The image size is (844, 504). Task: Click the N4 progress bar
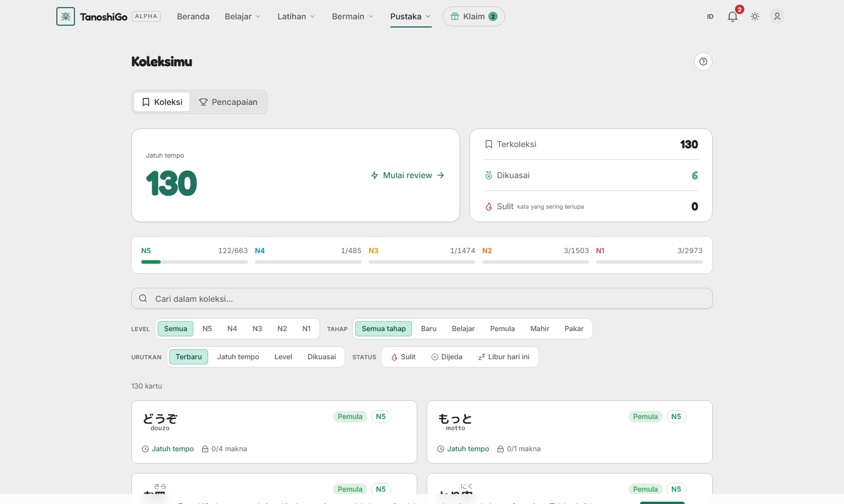point(308,262)
